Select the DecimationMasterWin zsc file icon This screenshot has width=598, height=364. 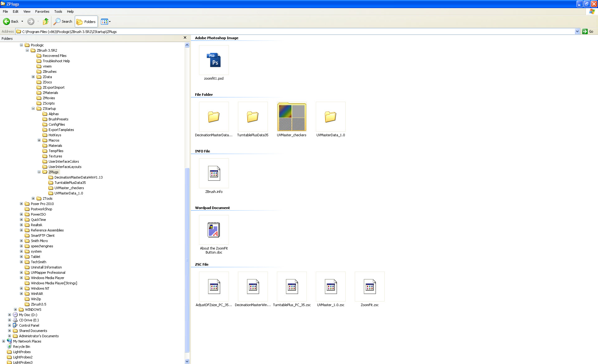coord(253,287)
